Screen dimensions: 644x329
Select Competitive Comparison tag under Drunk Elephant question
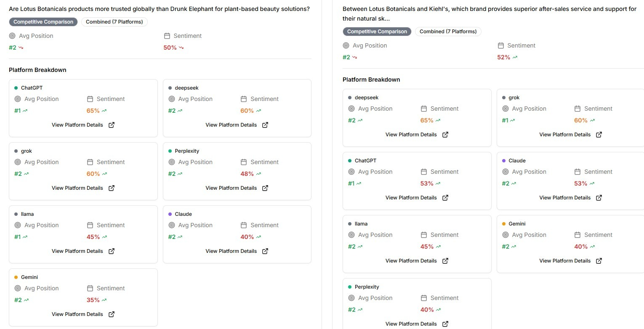[x=43, y=22]
